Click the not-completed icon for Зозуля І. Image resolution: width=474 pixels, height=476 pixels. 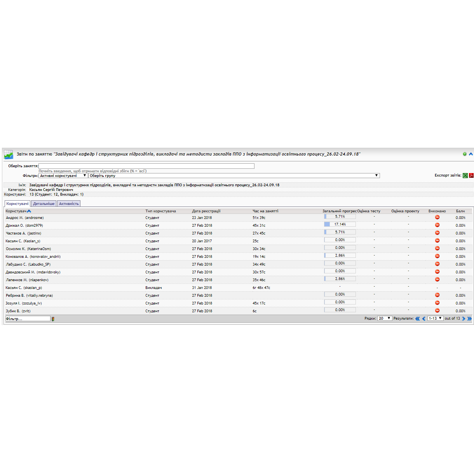[x=437, y=303]
